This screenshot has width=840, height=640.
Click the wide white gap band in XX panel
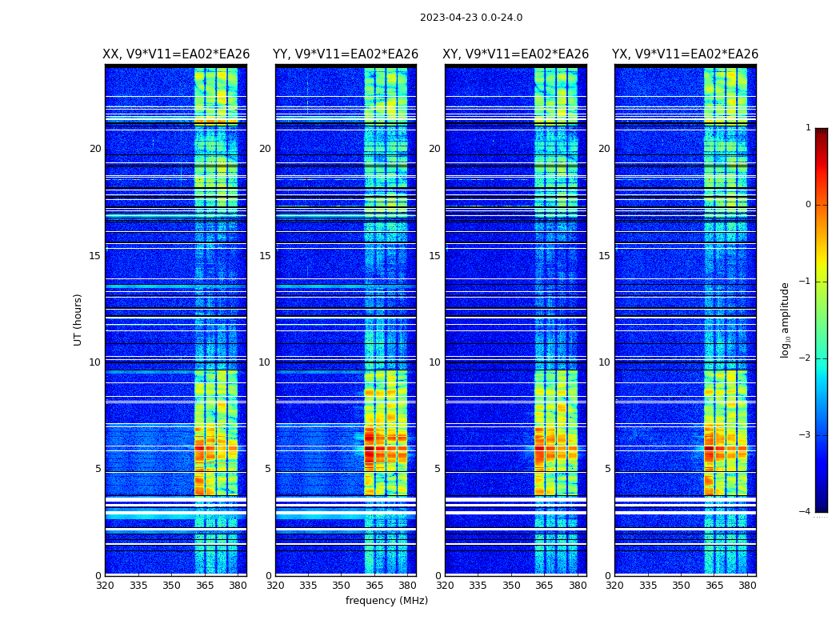tap(176, 513)
